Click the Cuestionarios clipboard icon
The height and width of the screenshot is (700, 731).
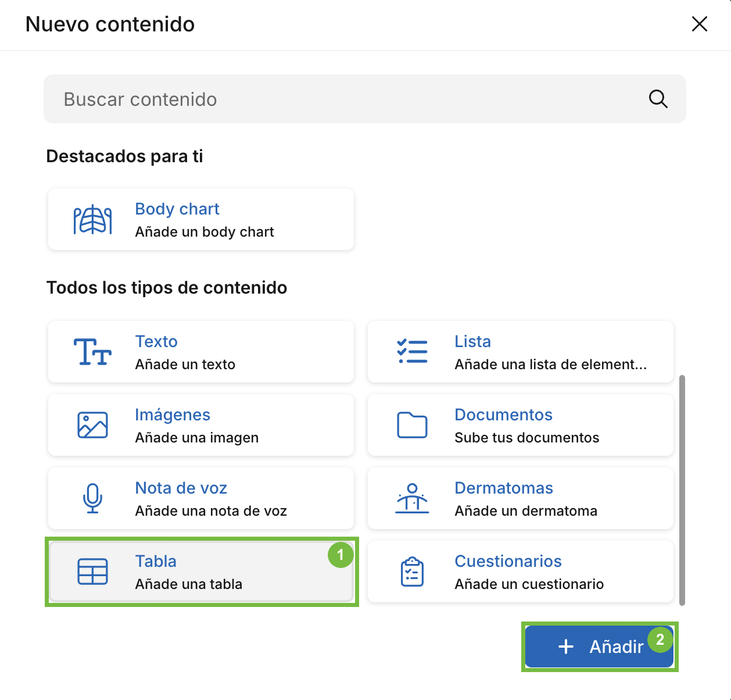(412, 572)
